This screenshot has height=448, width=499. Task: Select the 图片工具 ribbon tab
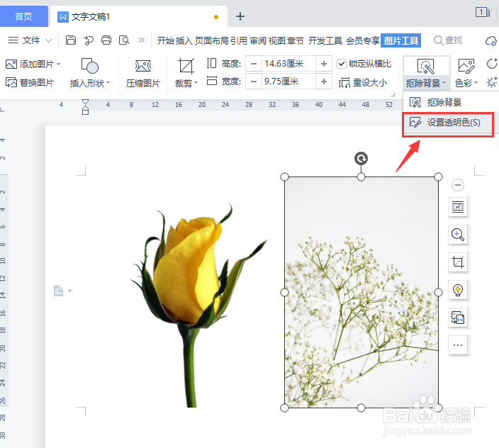click(401, 40)
